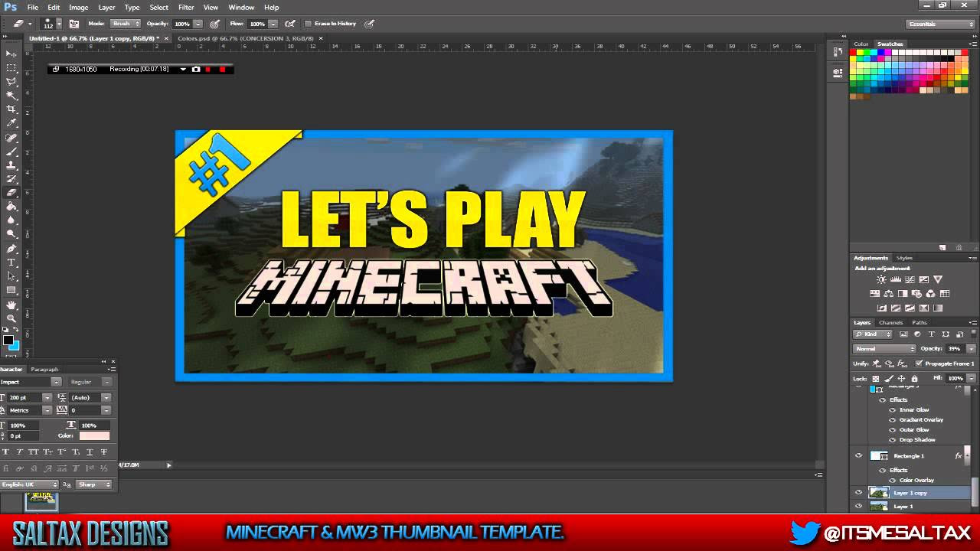This screenshot has height=551, width=980.
Task: Add a Levels adjustment
Action: coord(896,279)
